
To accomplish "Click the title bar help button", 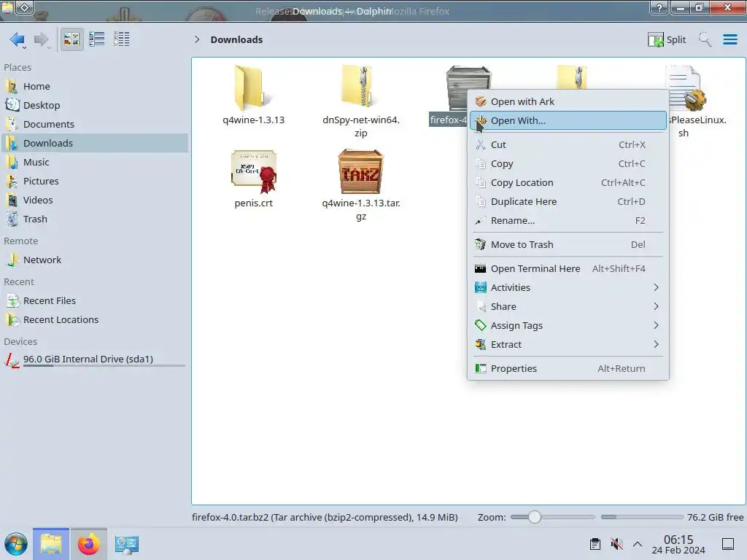I will click(659, 7).
